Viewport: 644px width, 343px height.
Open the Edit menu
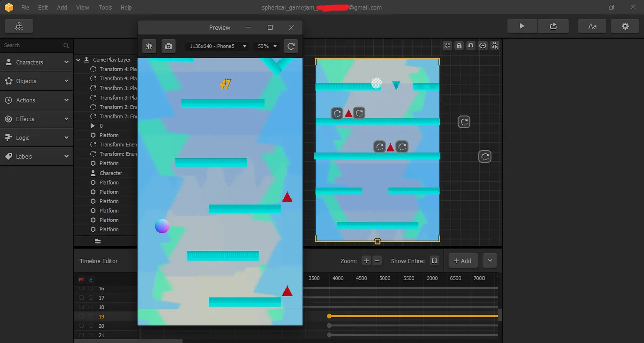point(43,8)
